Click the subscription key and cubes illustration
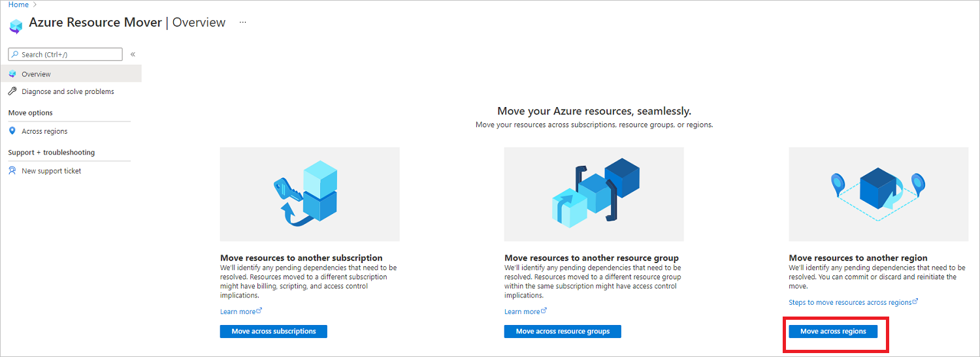 pos(310,194)
